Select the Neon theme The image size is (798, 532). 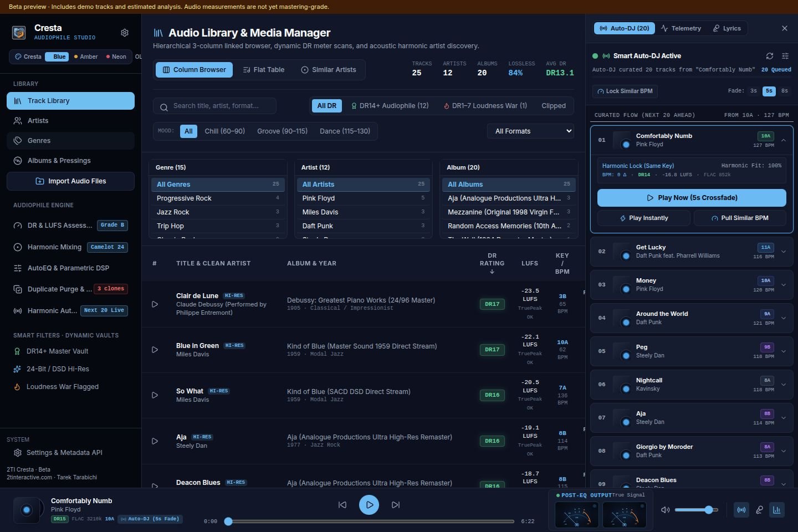[116, 57]
